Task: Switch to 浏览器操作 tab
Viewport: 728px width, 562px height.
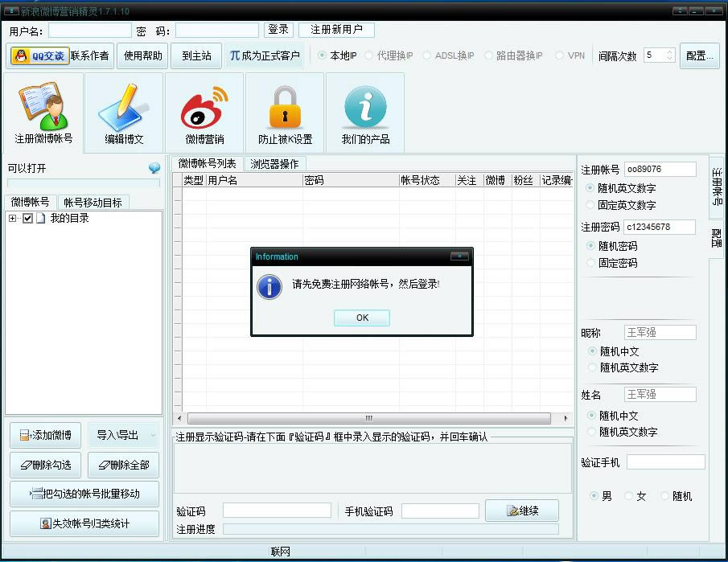Action: pyautogui.click(x=274, y=164)
